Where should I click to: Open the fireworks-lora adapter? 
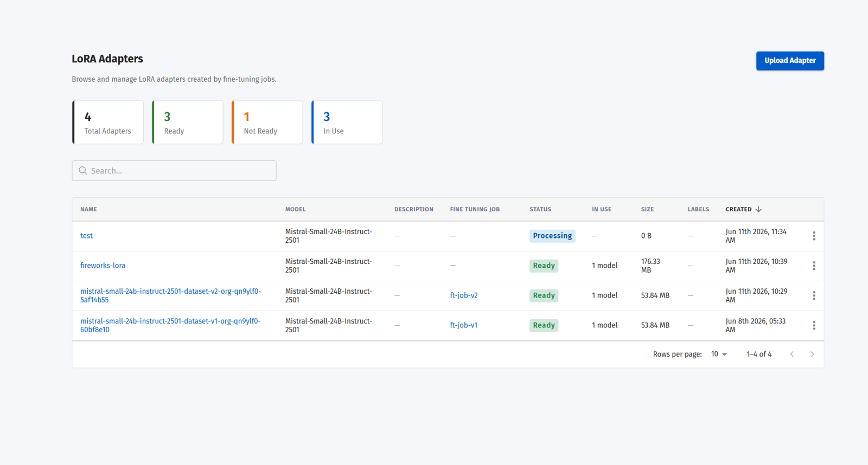click(103, 266)
